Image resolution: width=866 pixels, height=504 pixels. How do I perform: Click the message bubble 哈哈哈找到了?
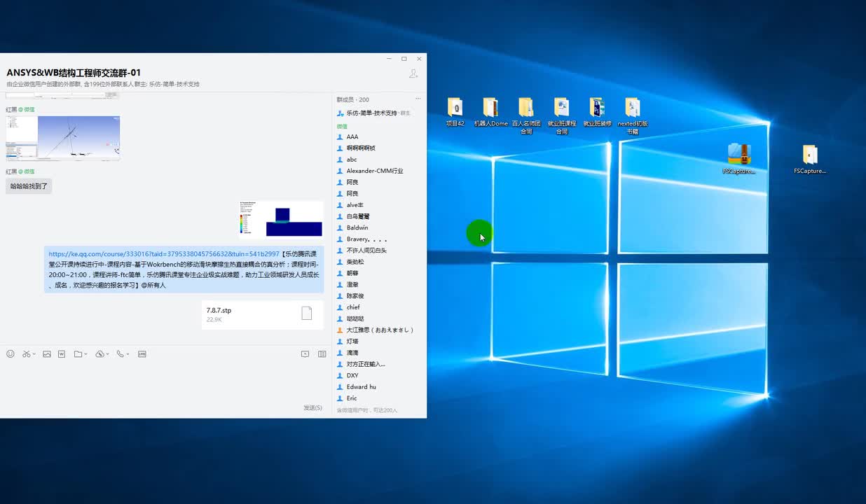click(x=29, y=186)
